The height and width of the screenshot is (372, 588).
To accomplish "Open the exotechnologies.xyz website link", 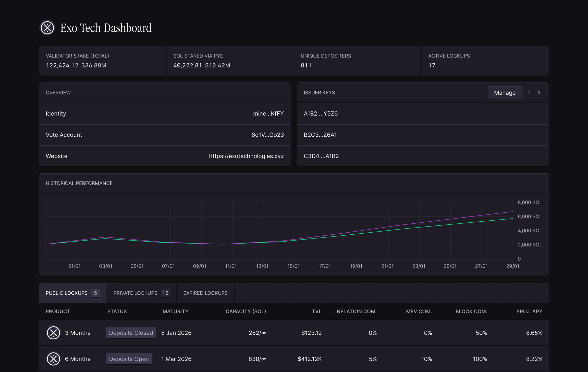I will [x=246, y=156].
